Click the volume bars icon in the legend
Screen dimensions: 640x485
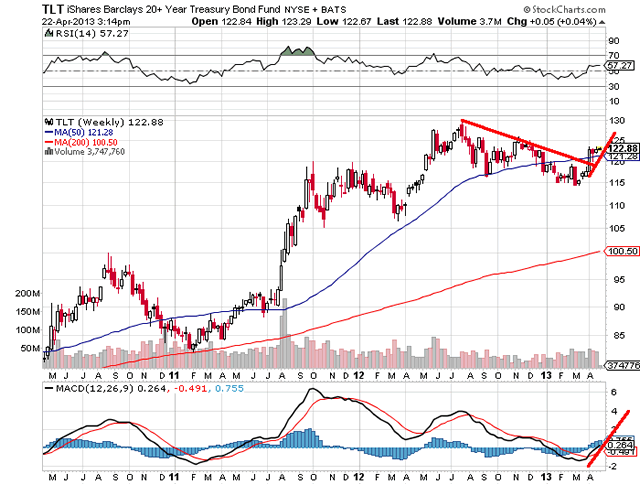pyautogui.click(x=49, y=151)
